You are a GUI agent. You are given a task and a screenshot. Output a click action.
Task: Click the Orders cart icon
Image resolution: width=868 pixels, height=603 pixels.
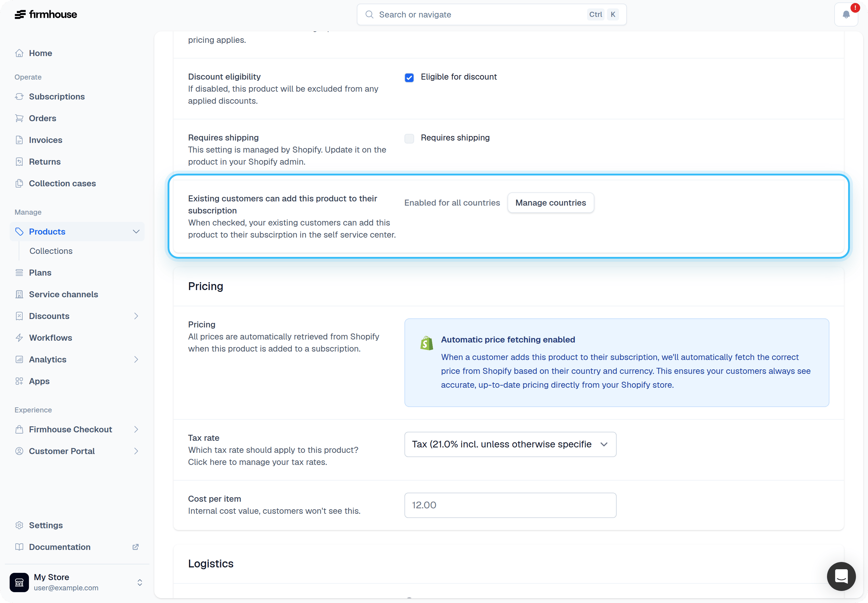(x=19, y=118)
